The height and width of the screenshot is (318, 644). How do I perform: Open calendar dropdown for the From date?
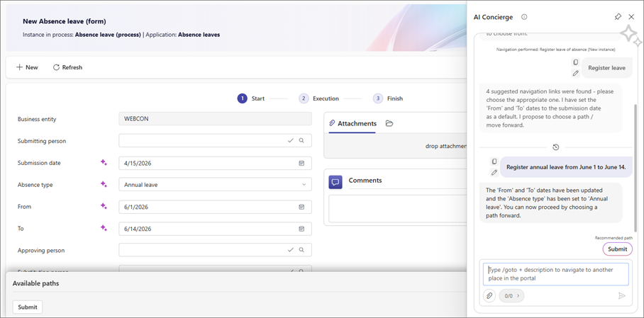(301, 207)
